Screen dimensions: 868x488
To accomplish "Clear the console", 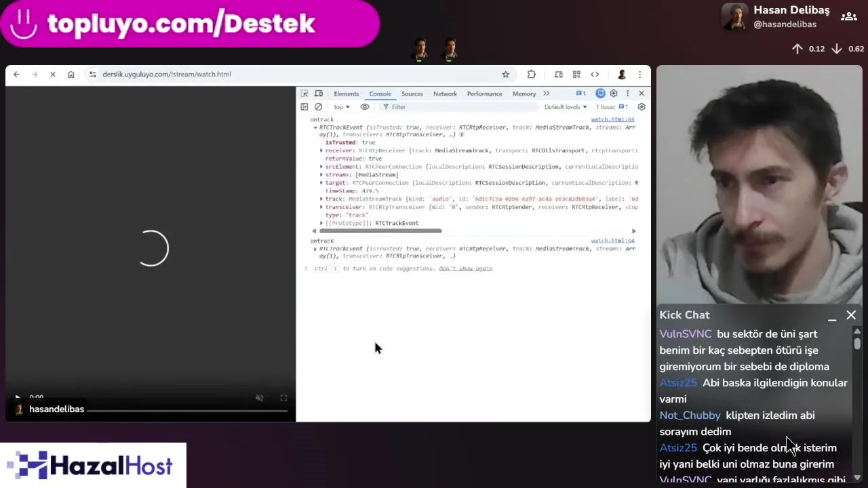I will 319,107.
